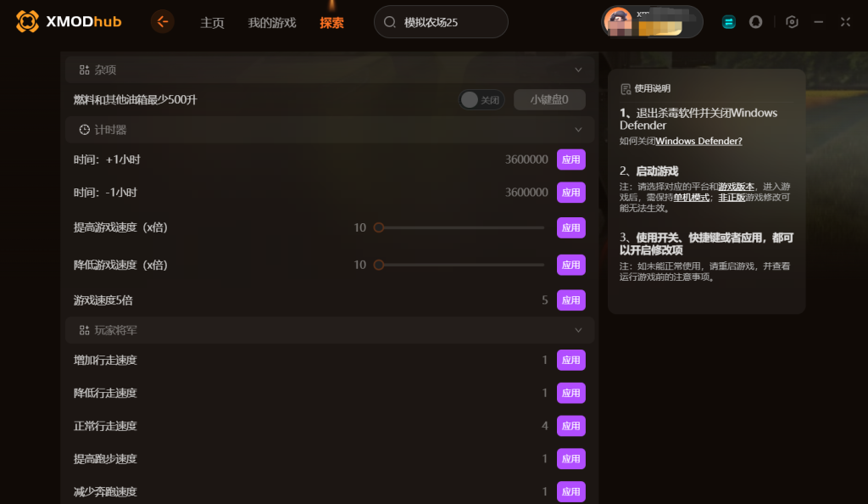Collapse the 计时器 section chevron
The height and width of the screenshot is (504, 868).
(578, 130)
